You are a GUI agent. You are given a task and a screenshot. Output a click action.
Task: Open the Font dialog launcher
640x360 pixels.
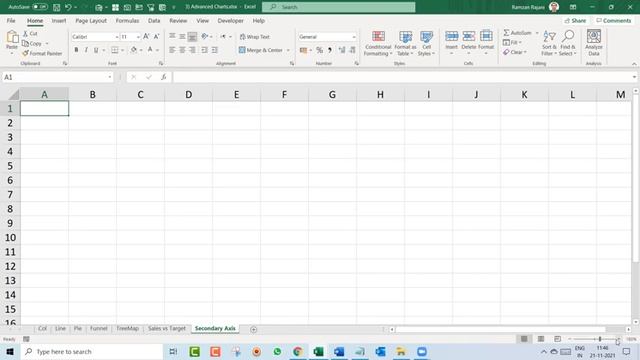tap(161, 64)
